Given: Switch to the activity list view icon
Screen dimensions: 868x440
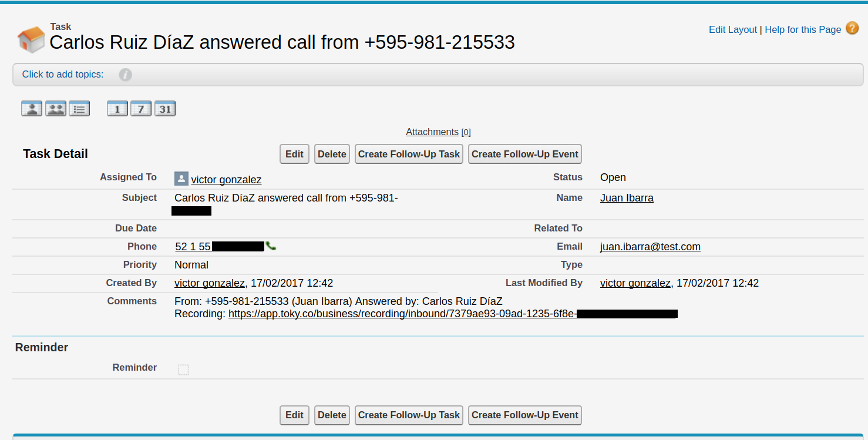Looking at the screenshot, I should pyautogui.click(x=79, y=109).
